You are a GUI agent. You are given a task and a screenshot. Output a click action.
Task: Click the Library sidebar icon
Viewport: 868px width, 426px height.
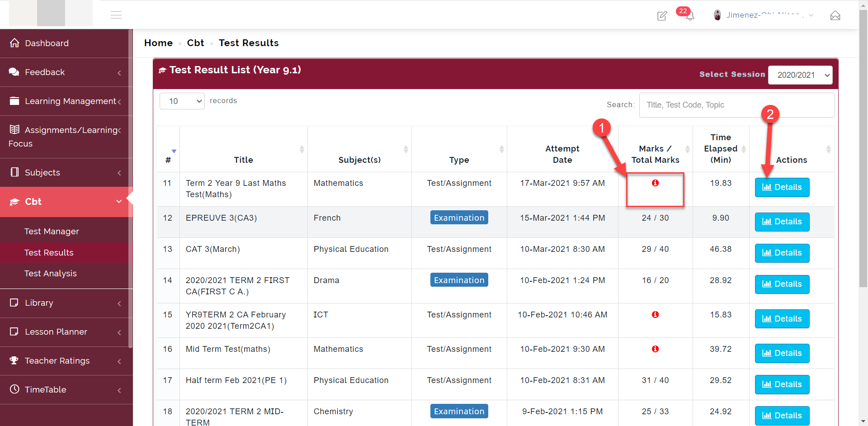point(14,302)
